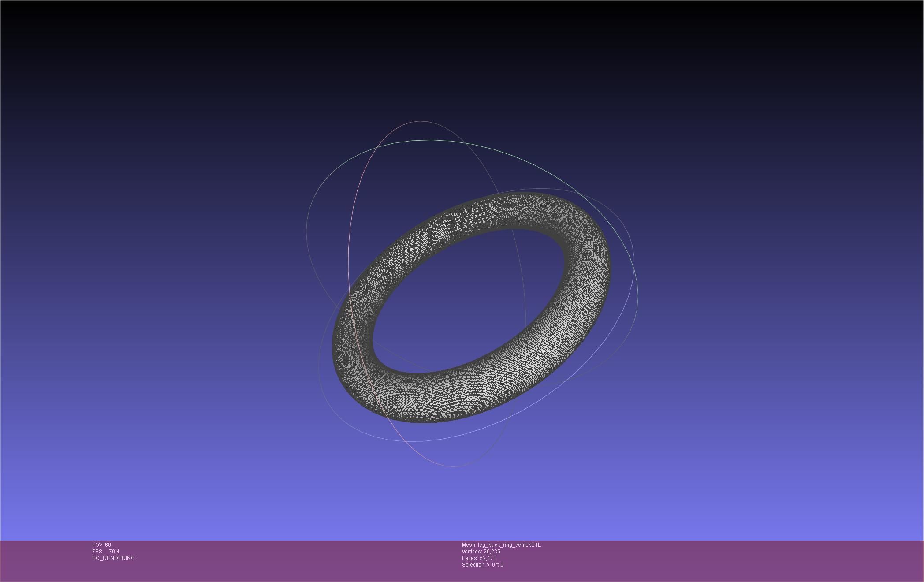Click the dark background above the trackball
Image resolution: width=924 pixels, height=582 pixels.
463,57
